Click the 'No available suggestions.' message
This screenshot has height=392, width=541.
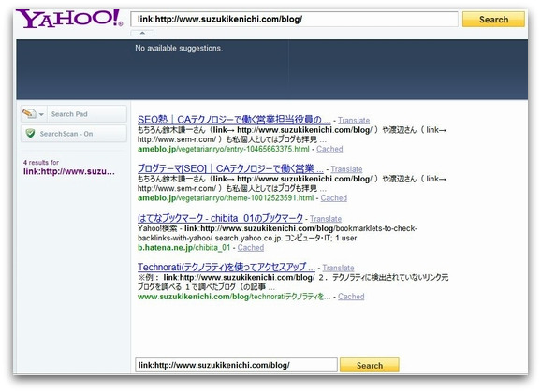click(179, 48)
